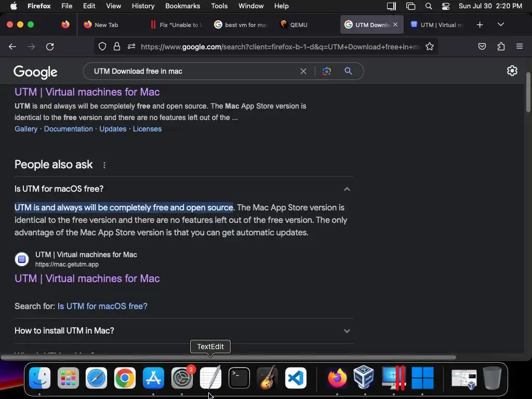The image size is (532, 399).
Task: Launch Terminal from the dock
Action: pyautogui.click(x=239, y=378)
